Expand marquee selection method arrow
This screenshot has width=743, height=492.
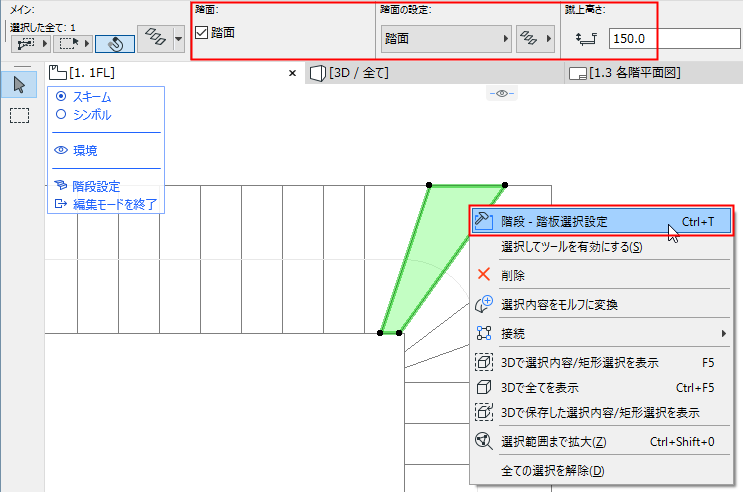(87, 44)
